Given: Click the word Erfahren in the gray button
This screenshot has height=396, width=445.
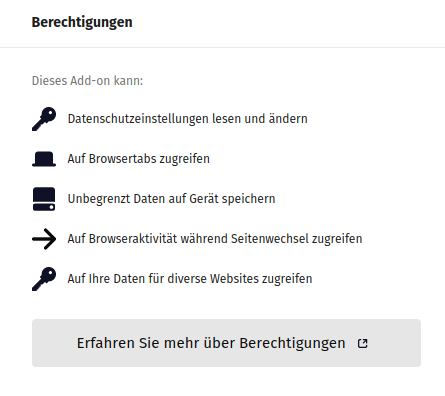Looking at the screenshot, I should pyautogui.click(x=106, y=343).
